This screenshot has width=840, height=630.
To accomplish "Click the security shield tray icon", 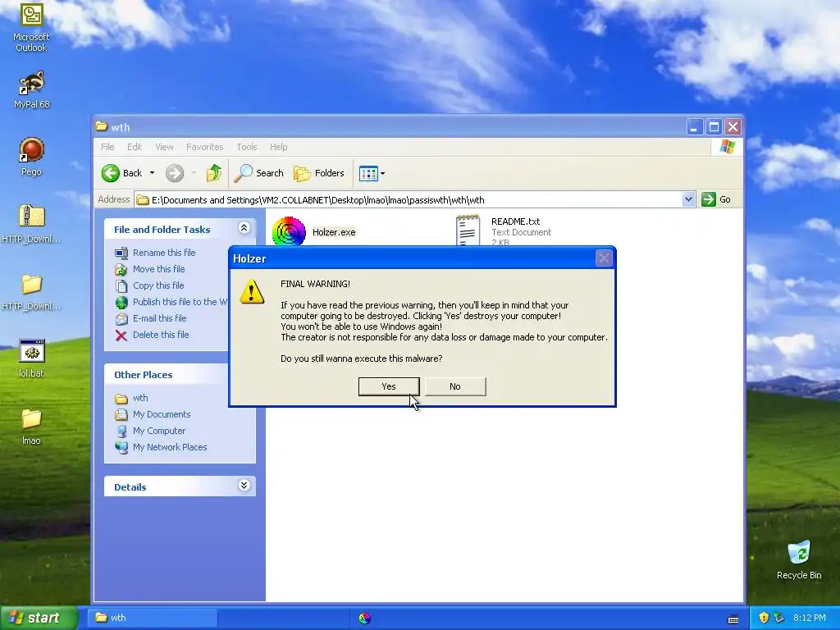I will point(764,618).
